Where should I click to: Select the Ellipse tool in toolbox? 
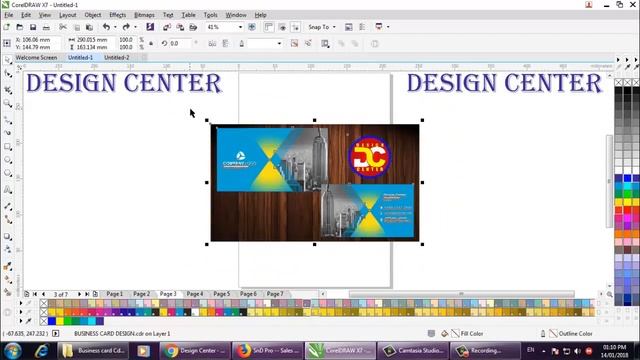(x=7, y=160)
